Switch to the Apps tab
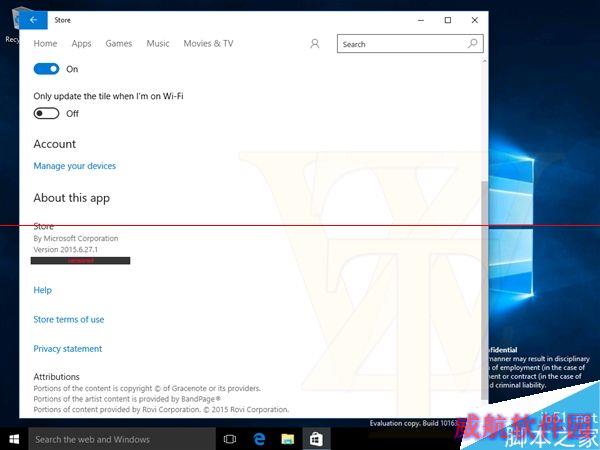The height and width of the screenshot is (450, 600). click(x=82, y=44)
